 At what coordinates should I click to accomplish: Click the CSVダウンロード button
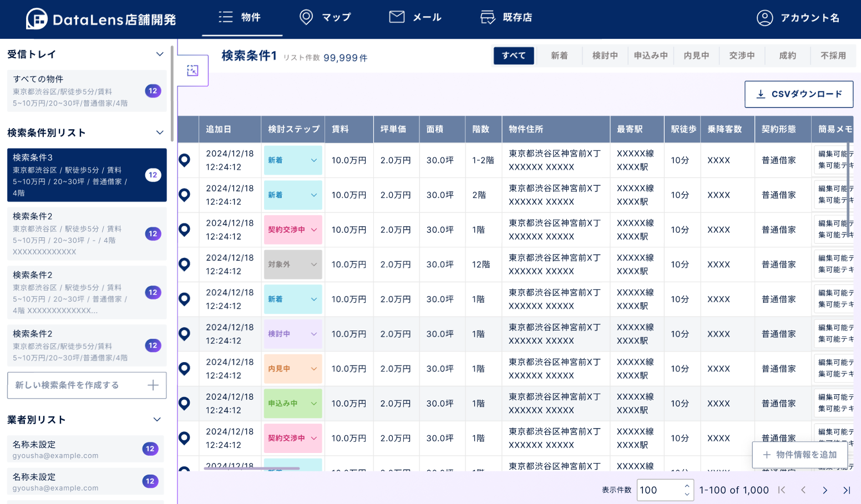[x=799, y=94]
